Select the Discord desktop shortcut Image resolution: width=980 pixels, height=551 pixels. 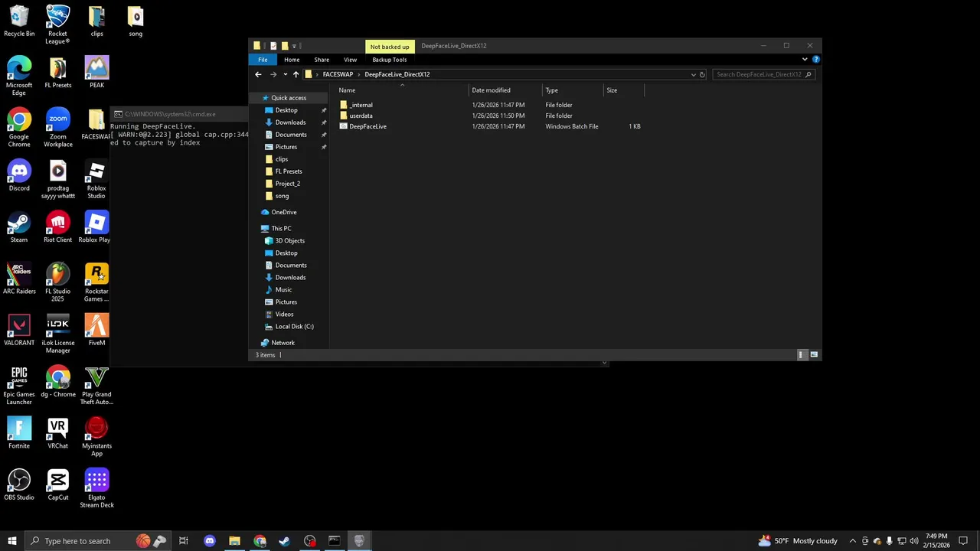(19, 176)
